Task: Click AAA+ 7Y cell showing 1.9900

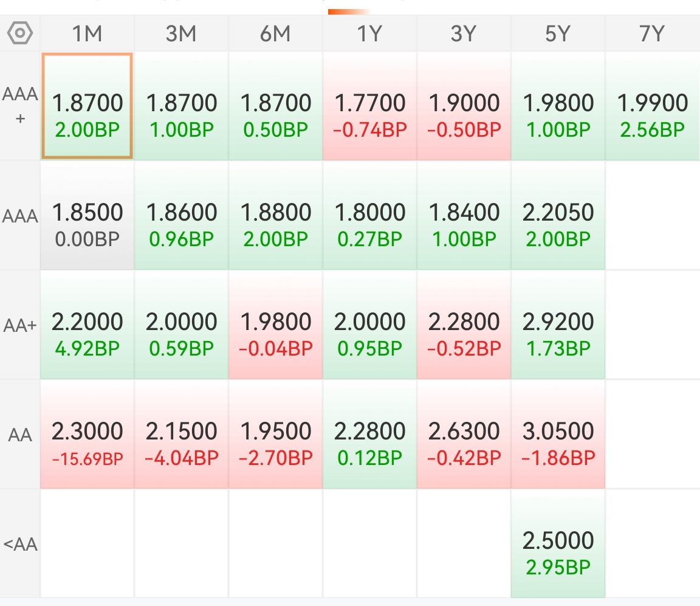Action: [652, 106]
